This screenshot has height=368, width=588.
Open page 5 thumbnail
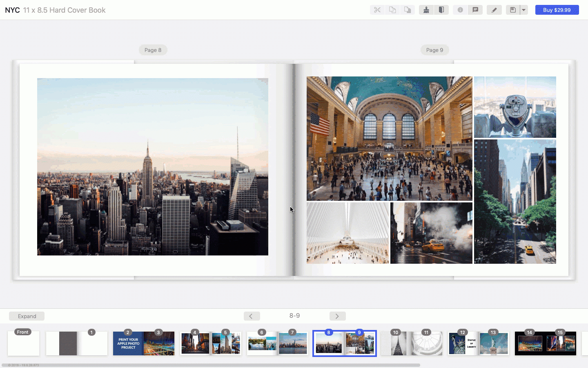[x=226, y=343]
